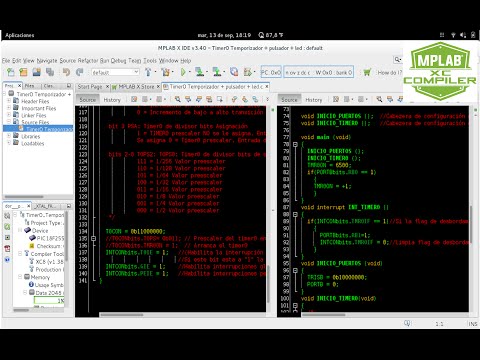The height and width of the screenshot is (360, 480).
Task: Click top wrench icon in dashboard side strip
Action: 7,216
